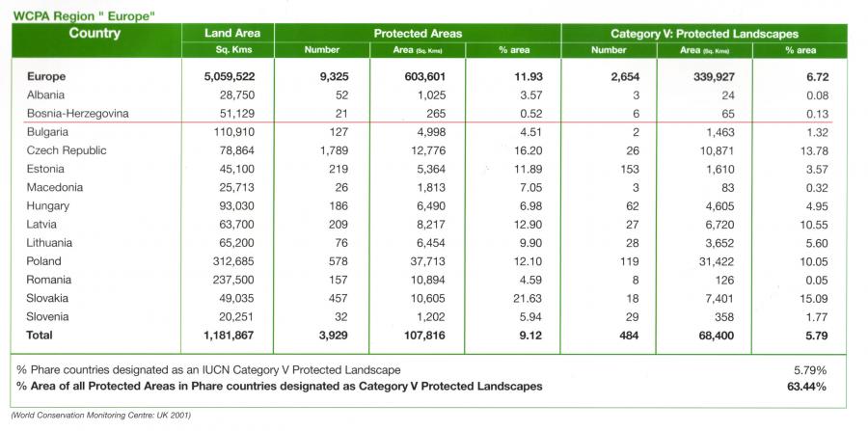The height and width of the screenshot is (431, 868).
Task: Select the "Czech Republic" country name
Action: (68, 150)
